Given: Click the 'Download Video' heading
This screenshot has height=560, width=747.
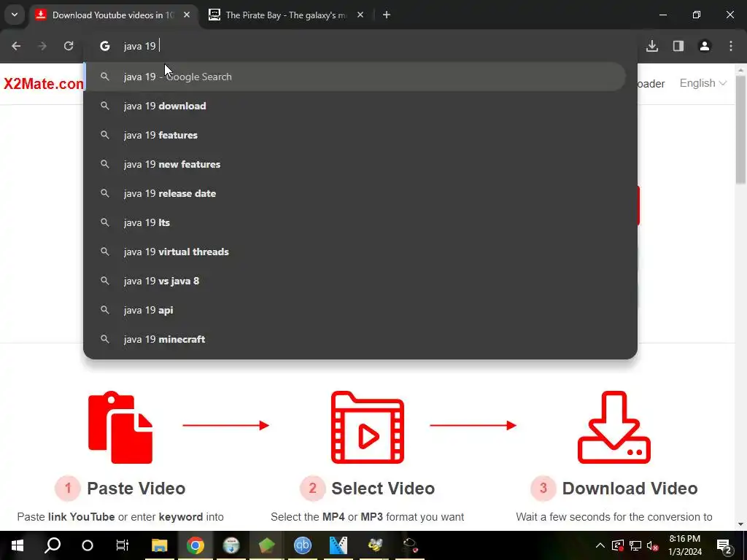Looking at the screenshot, I should coord(630,488).
